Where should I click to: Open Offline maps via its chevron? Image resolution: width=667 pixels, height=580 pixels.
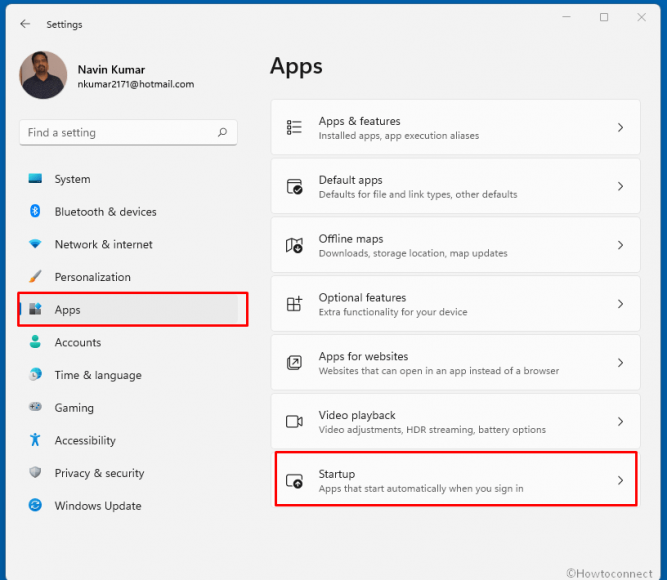[620, 245]
